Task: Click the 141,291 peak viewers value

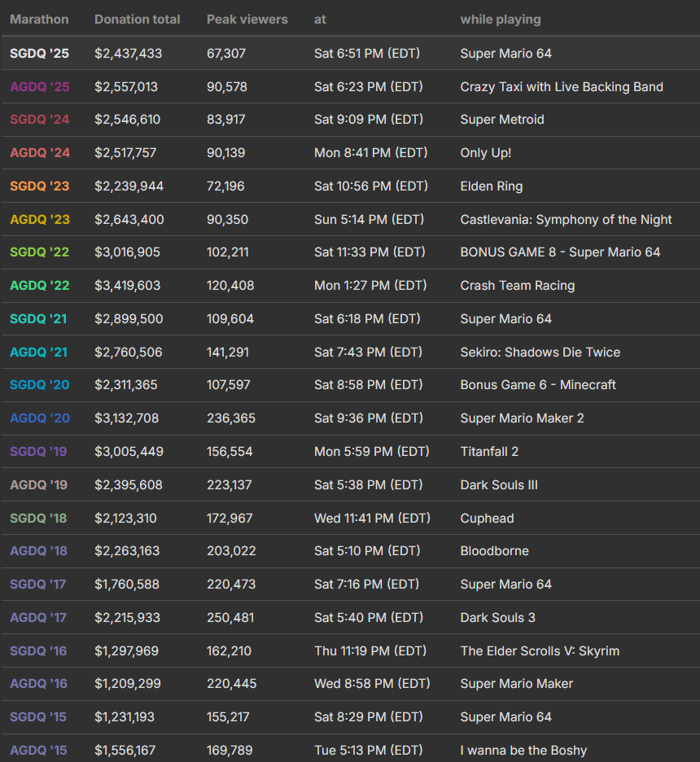Action: point(228,352)
